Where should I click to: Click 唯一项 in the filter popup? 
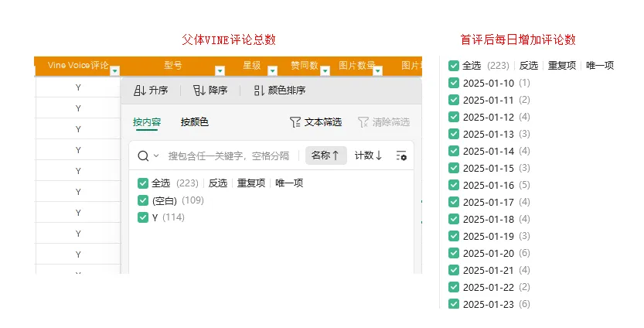click(x=289, y=183)
